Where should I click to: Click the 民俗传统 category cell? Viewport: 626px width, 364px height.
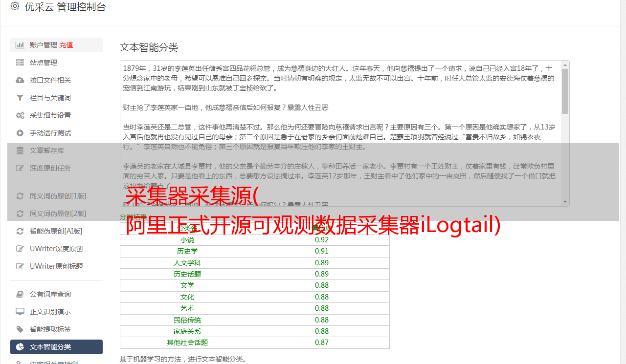click(x=187, y=320)
